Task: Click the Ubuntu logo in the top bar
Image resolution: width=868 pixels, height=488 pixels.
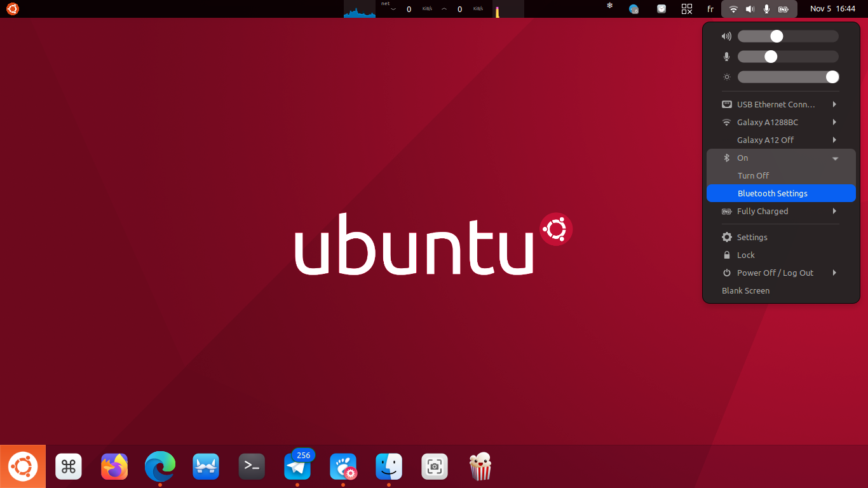Action: coord(13,9)
